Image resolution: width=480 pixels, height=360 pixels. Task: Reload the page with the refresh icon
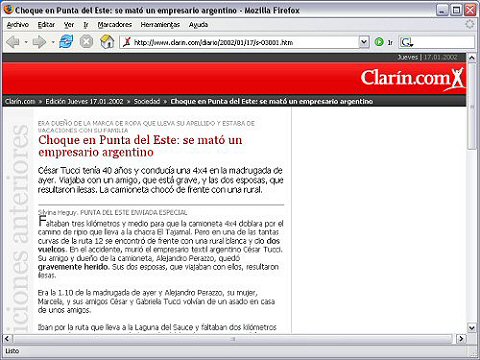pyautogui.click(x=66, y=42)
